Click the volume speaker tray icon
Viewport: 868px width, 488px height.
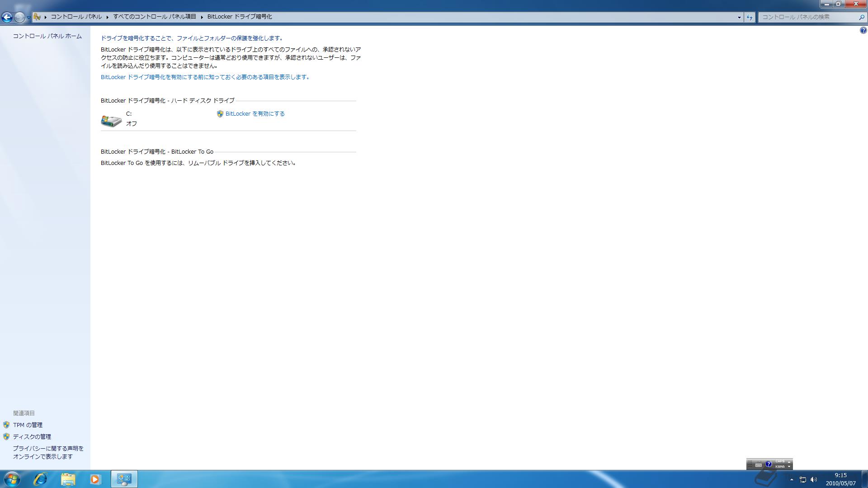pos(814,479)
